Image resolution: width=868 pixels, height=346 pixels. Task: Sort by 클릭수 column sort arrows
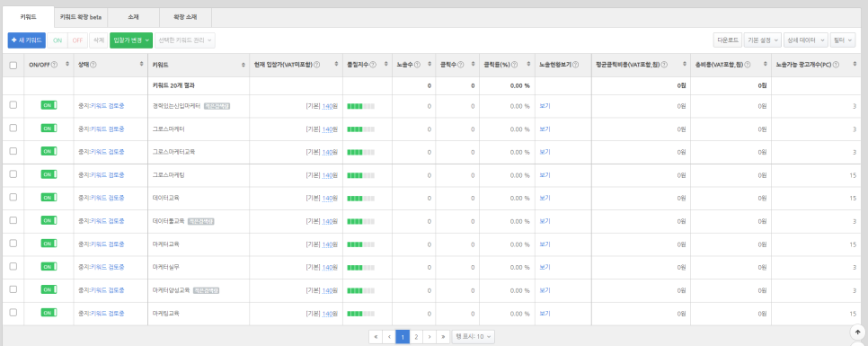click(x=474, y=65)
